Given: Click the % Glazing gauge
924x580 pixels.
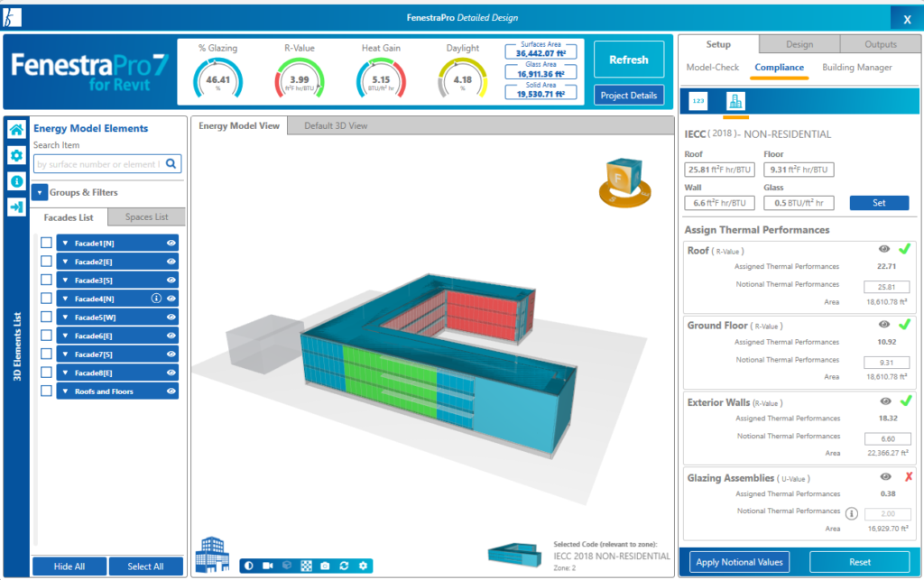Looking at the screenshot, I should coord(218,79).
